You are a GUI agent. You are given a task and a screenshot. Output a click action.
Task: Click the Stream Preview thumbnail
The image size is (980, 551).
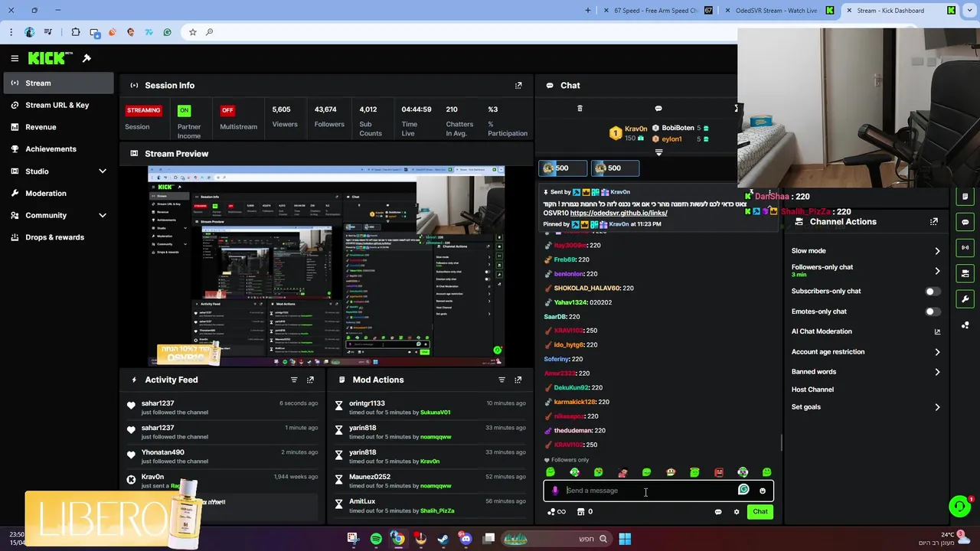pyautogui.click(x=326, y=266)
